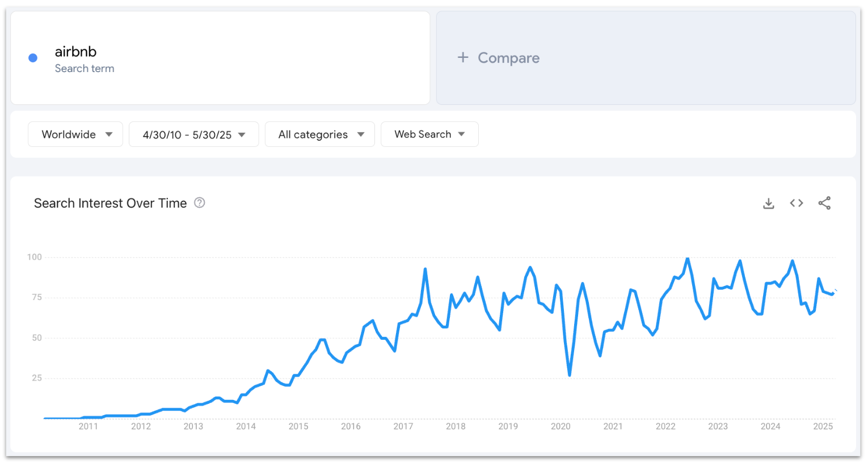Click the 2020 x-axis label
Screen dimensions: 868x464
tap(561, 427)
